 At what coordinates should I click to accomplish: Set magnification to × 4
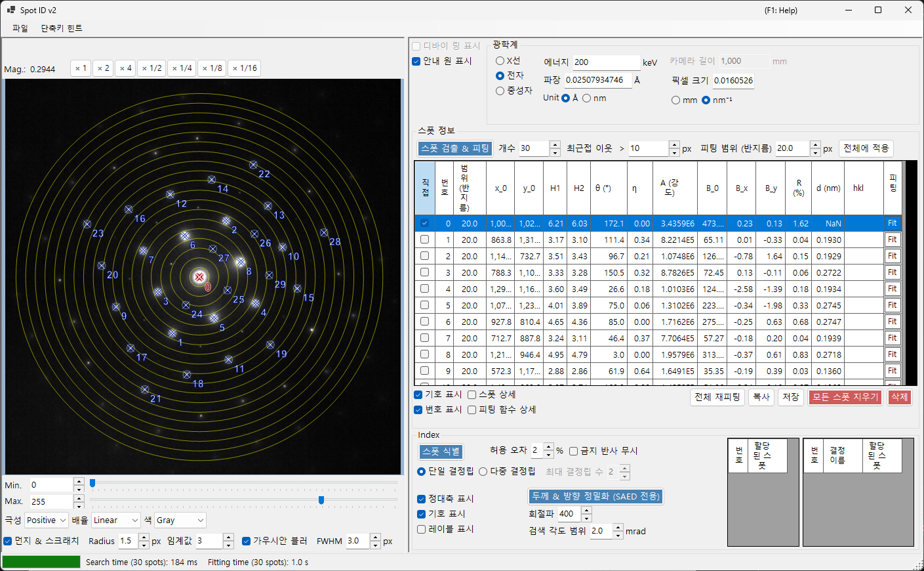coord(125,68)
